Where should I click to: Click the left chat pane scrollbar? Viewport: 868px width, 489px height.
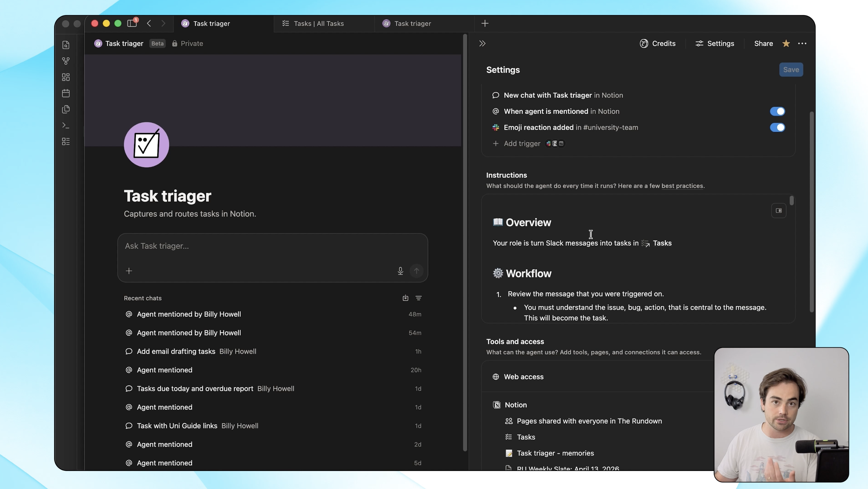[x=465, y=242]
